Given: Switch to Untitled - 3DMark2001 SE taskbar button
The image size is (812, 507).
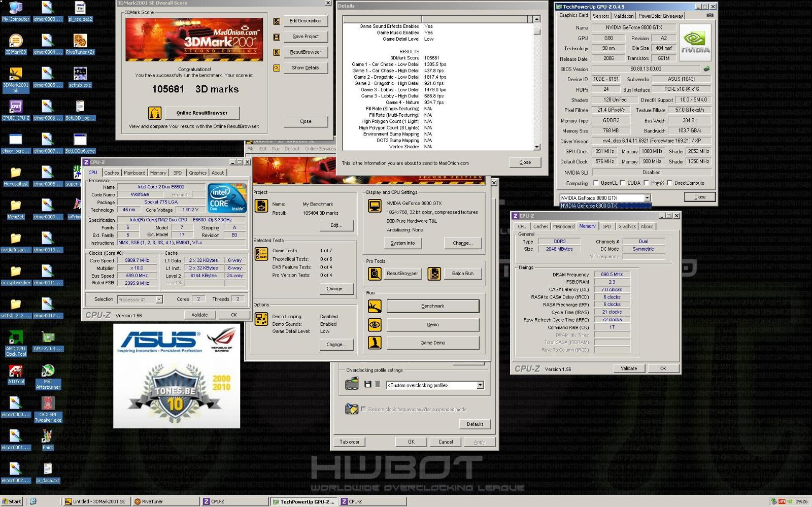Looking at the screenshot, I should [97, 501].
